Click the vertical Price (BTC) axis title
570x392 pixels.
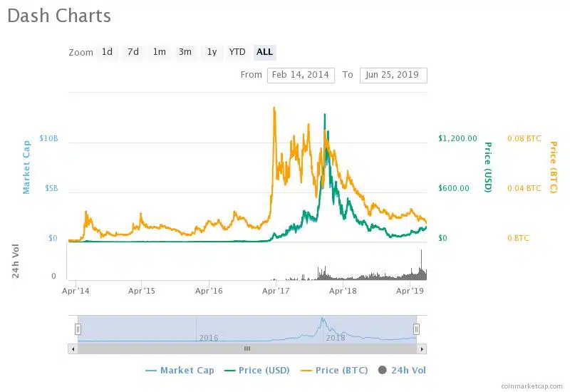tap(554, 167)
